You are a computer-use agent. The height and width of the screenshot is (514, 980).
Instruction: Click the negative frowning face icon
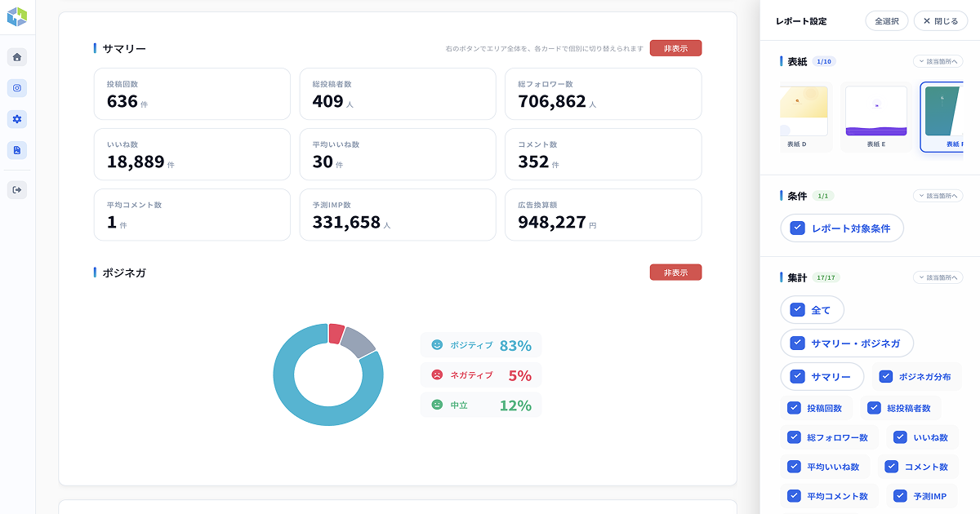tap(437, 375)
